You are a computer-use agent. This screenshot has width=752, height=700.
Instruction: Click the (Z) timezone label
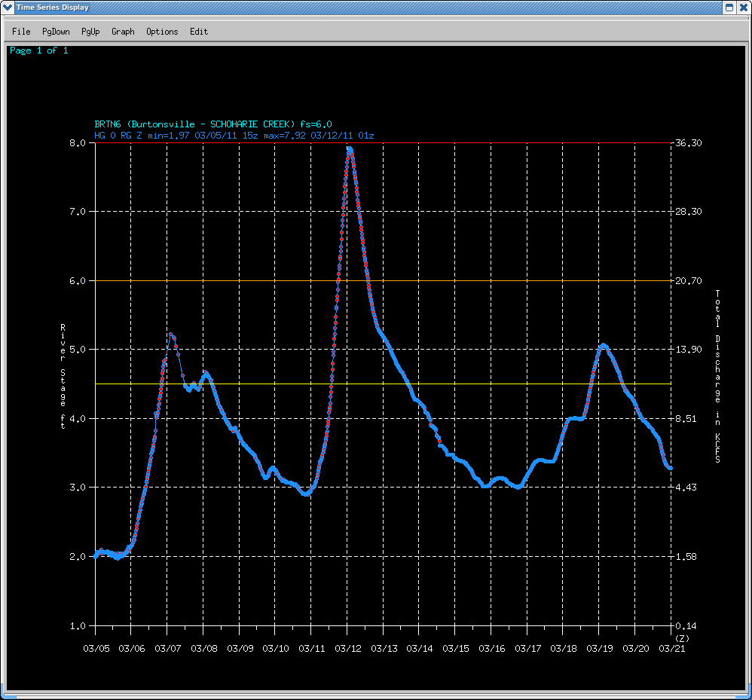point(682,639)
